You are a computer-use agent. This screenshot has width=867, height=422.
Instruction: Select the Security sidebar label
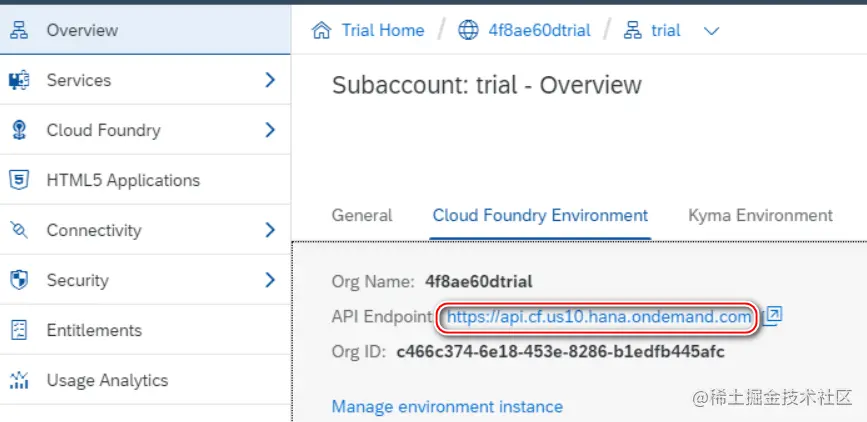(77, 280)
